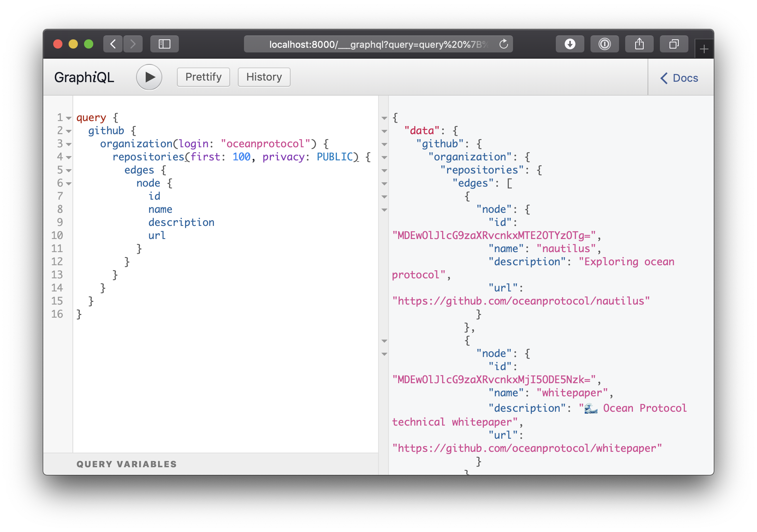Fold the result "organization" object
This screenshot has height=532, width=757.
point(384,157)
